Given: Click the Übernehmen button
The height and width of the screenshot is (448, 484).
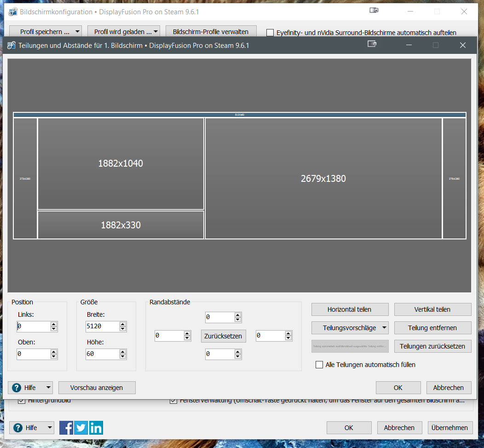Looking at the screenshot, I should (450, 428).
